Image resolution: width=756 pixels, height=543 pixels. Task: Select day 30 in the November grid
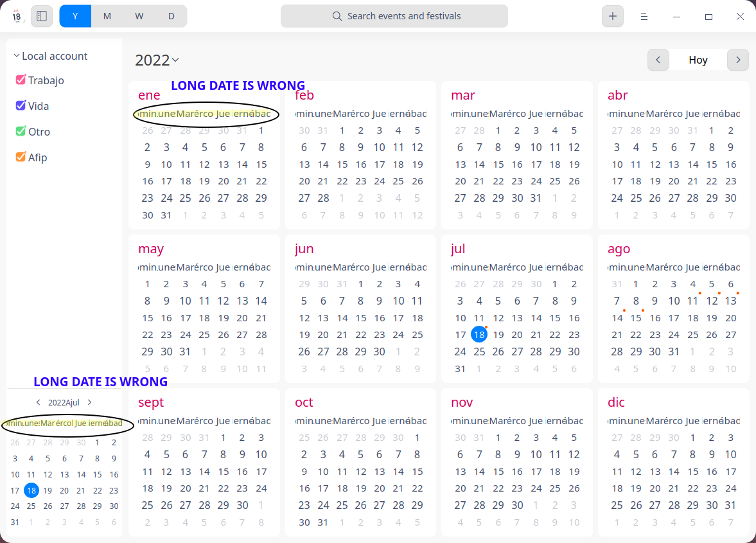(x=517, y=505)
